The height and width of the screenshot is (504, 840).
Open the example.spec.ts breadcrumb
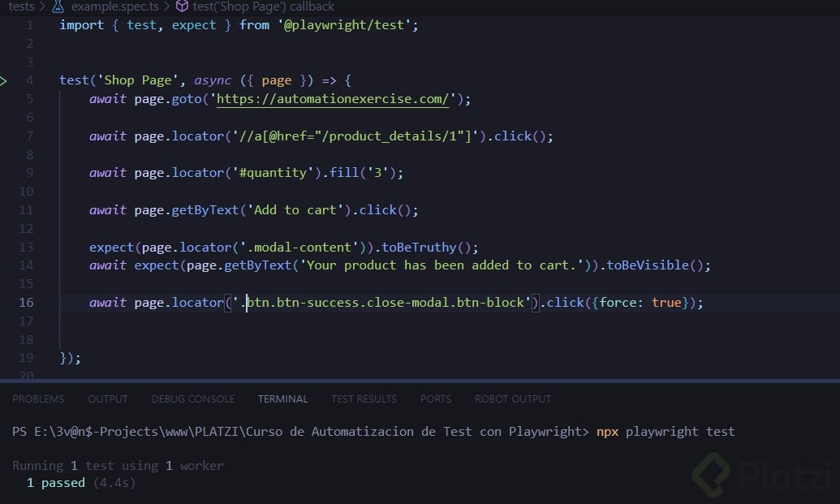[x=114, y=6]
